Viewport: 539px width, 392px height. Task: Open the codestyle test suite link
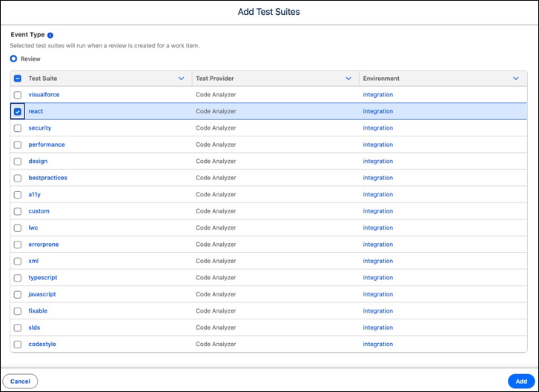(42, 344)
